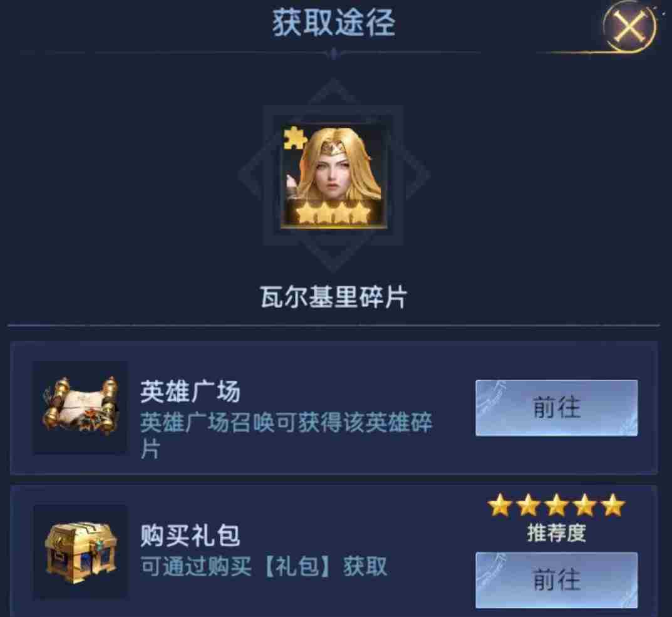Click the 获取途径 dialog title

pos(333,23)
